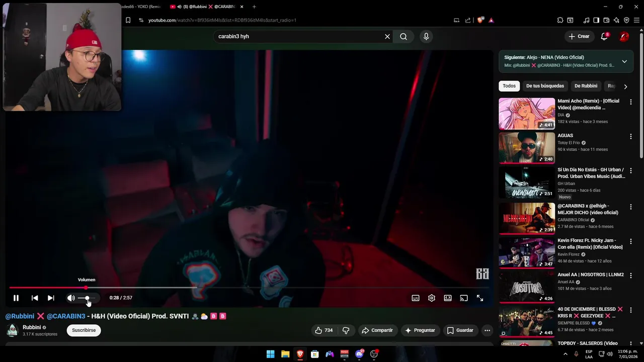The image size is (644, 362).
Task: Run search with the magnifier button
Action: coord(404,36)
